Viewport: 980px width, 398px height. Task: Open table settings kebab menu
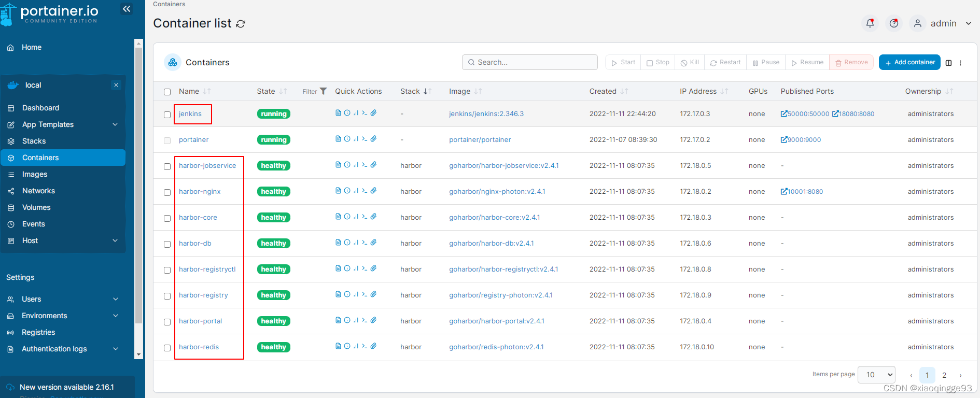click(x=960, y=63)
